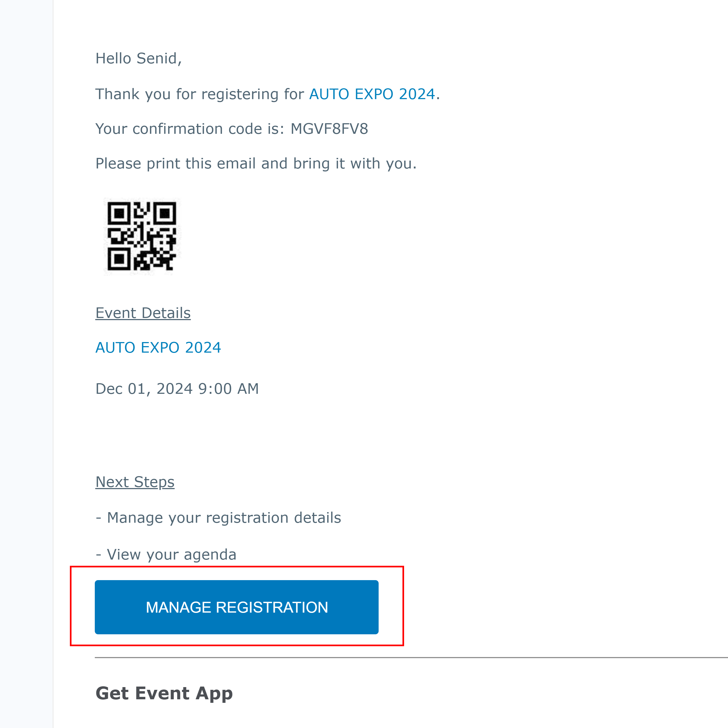This screenshot has width=728, height=728.
Task: Open AUTO EXPO 2024 link under Event Details
Action: [x=158, y=347]
